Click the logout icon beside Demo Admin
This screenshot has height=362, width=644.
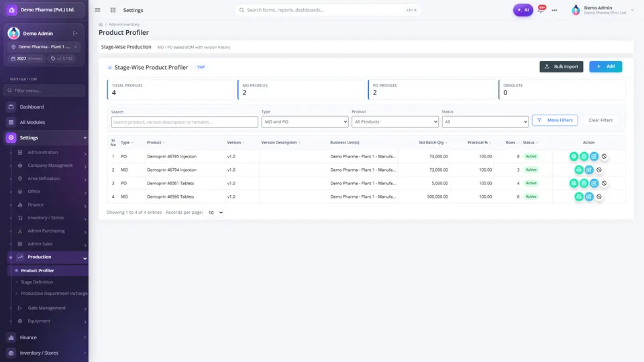click(x=76, y=34)
